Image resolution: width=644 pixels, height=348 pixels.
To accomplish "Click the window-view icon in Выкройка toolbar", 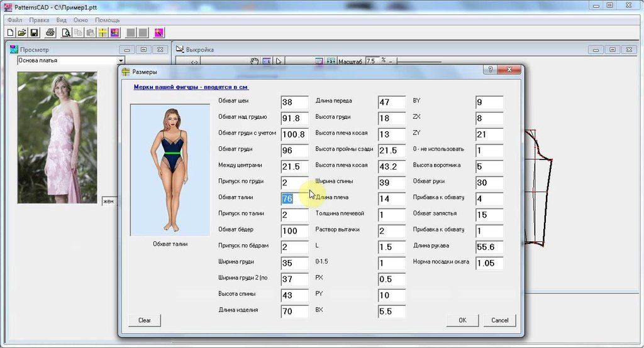I will point(319,61).
